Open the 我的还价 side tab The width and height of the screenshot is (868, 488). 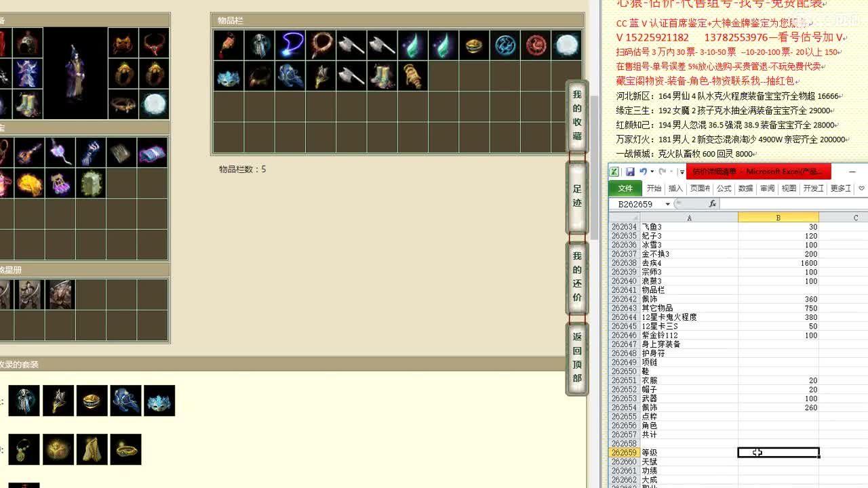[577, 277]
